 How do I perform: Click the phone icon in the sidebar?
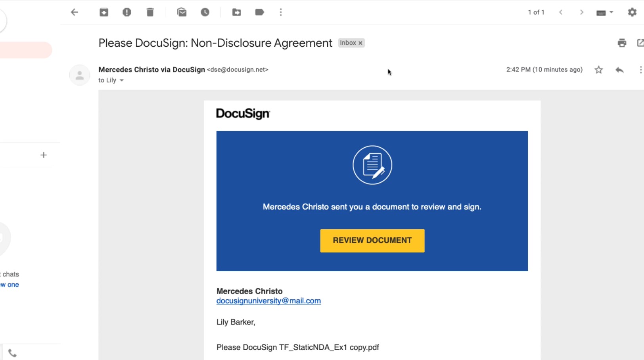12,353
